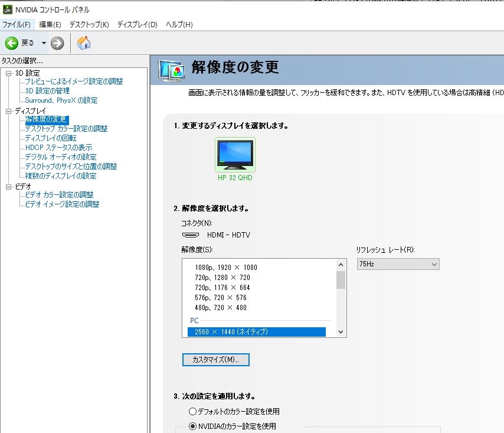Open デスクトップ カラー設定の調整 link
This screenshot has height=433, width=504.
(66, 129)
